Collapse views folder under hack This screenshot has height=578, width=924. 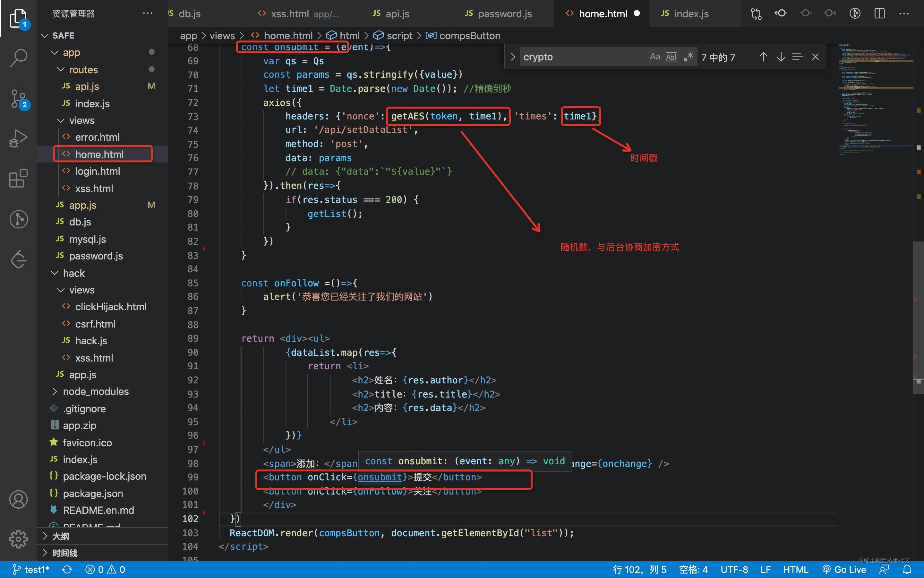61,290
